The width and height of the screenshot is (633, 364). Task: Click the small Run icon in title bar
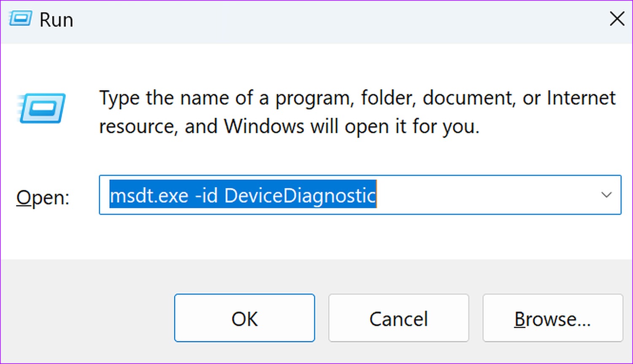point(20,19)
